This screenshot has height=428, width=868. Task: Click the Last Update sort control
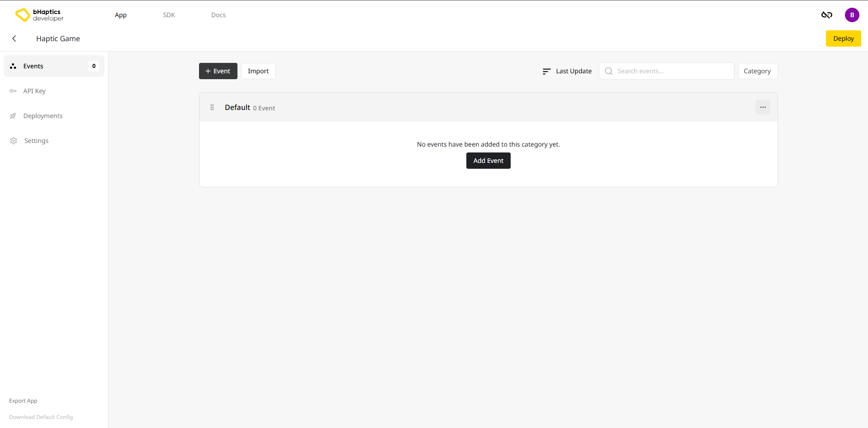coord(567,71)
